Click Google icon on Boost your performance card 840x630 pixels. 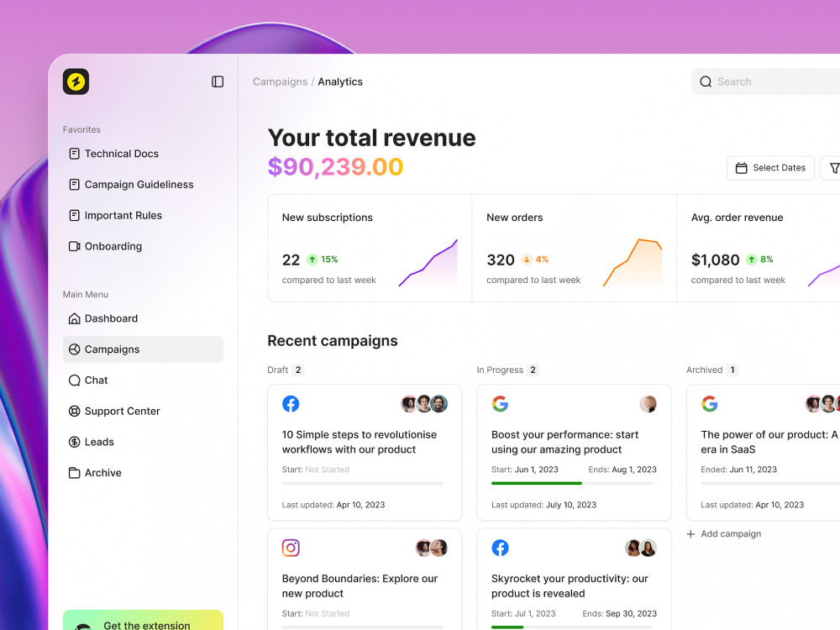[501, 404]
